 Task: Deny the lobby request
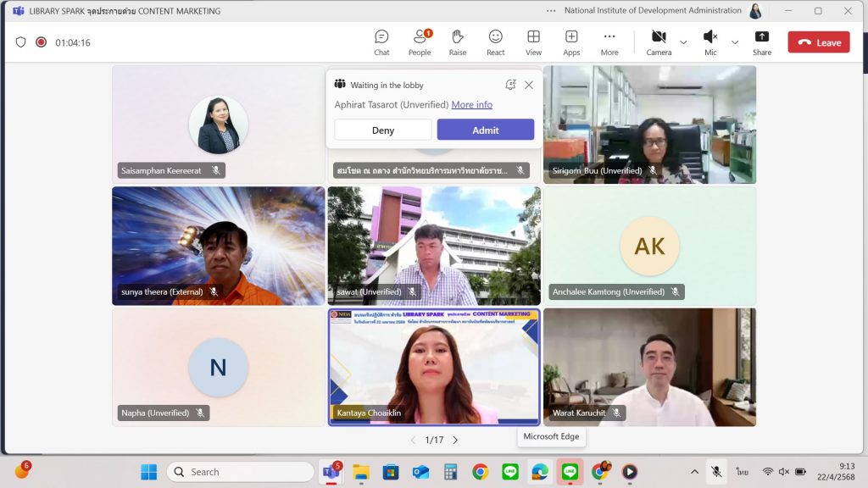point(383,130)
